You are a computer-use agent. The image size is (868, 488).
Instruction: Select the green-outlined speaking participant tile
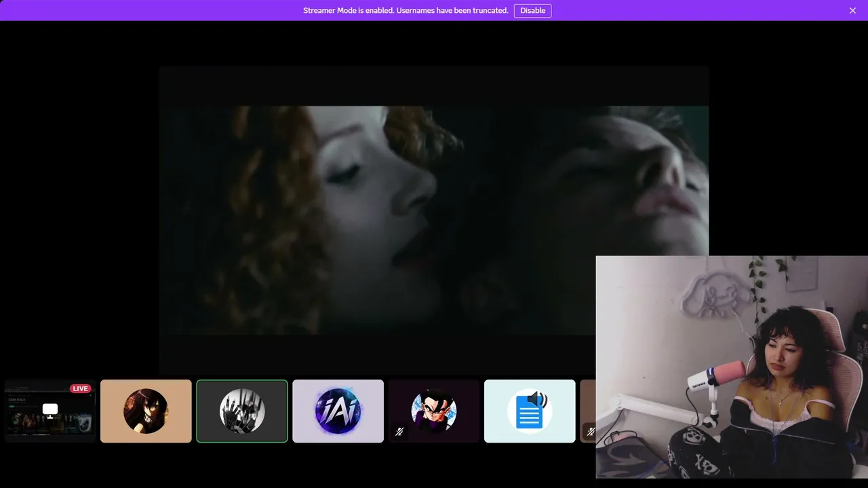coord(242,411)
